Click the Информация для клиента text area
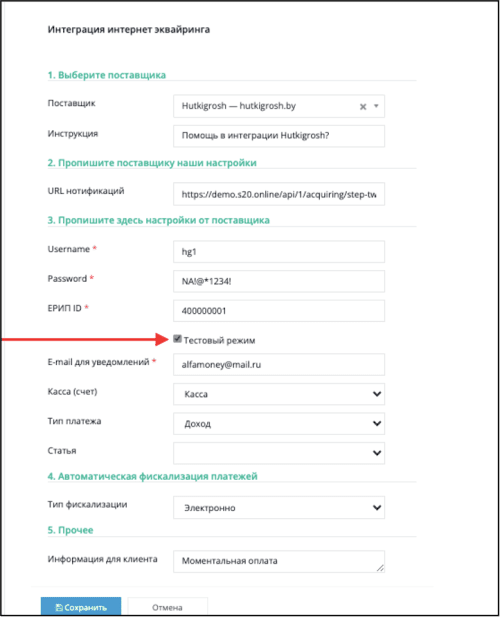The height and width of the screenshot is (617, 500). coord(279,562)
